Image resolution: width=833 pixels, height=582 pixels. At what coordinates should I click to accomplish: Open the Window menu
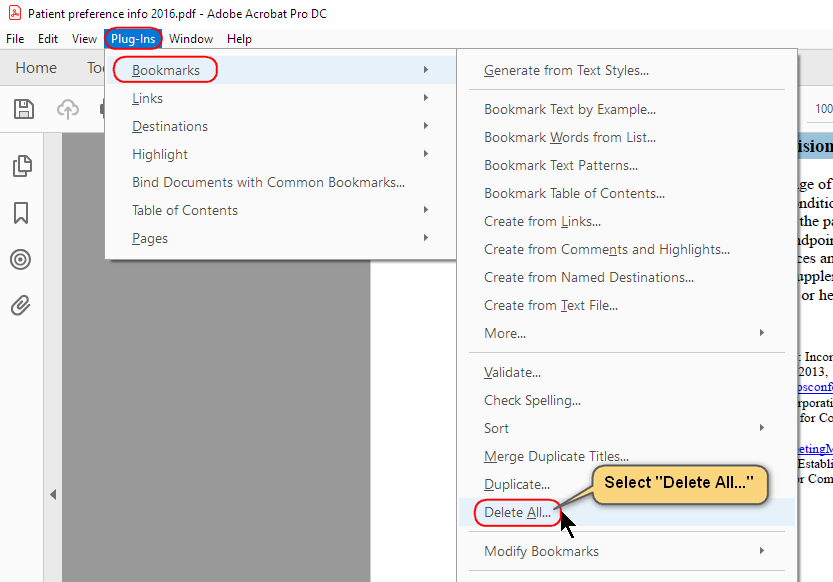coord(191,39)
